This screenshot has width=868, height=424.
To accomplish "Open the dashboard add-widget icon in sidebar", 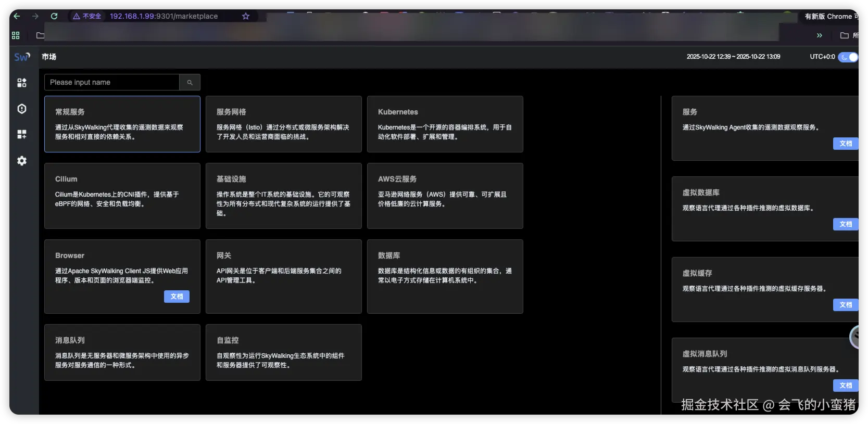I will pos(22,134).
